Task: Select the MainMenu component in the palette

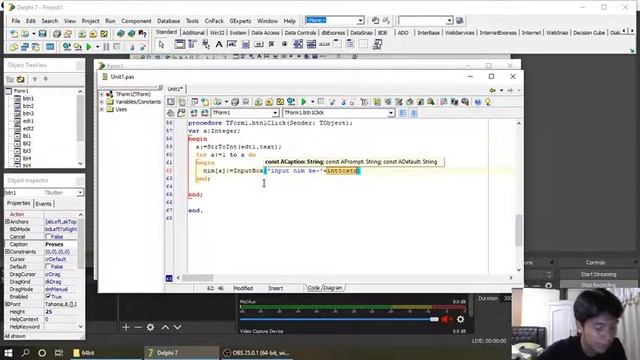Action: point(192,44)
